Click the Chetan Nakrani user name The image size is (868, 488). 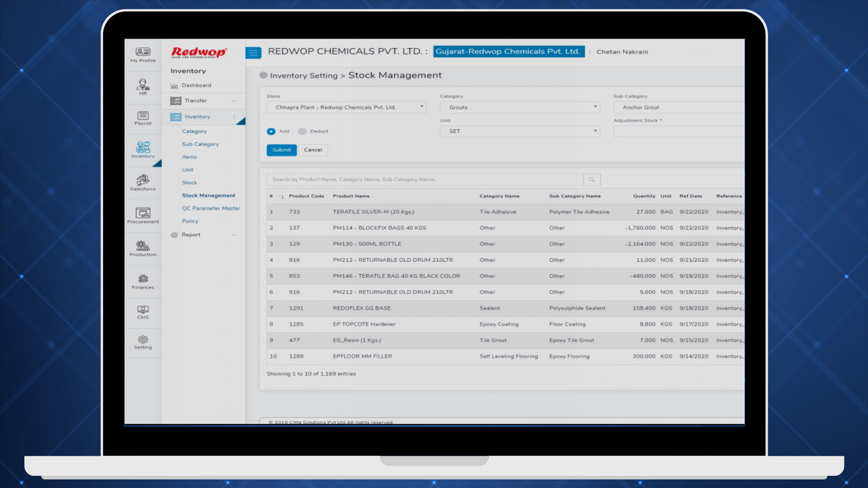pyautogui.click(x=622, y=52)
